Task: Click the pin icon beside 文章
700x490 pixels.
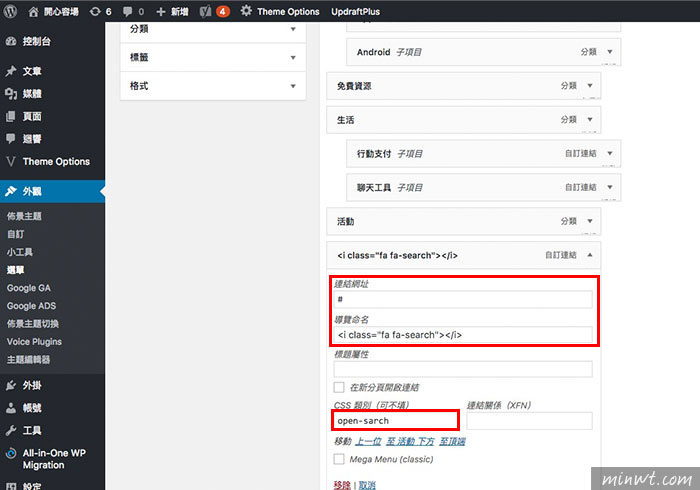Action: click(x=11, y=71)
